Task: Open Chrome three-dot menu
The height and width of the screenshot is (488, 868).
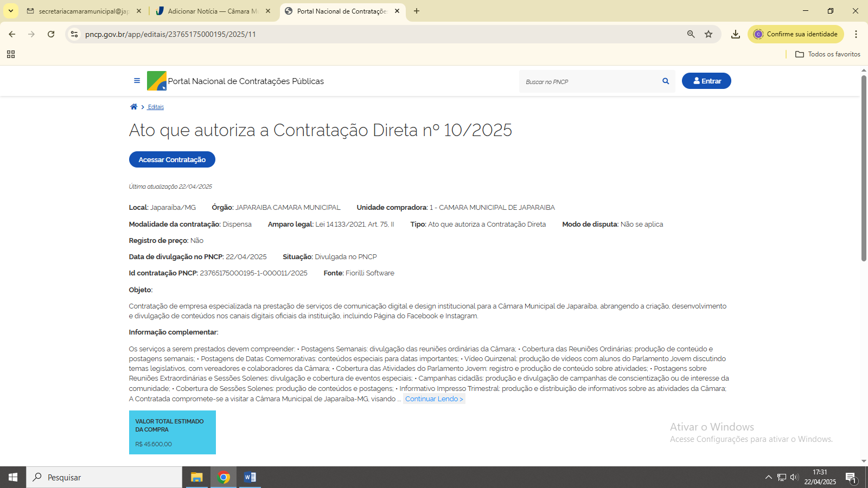Action: pos(856,34)
